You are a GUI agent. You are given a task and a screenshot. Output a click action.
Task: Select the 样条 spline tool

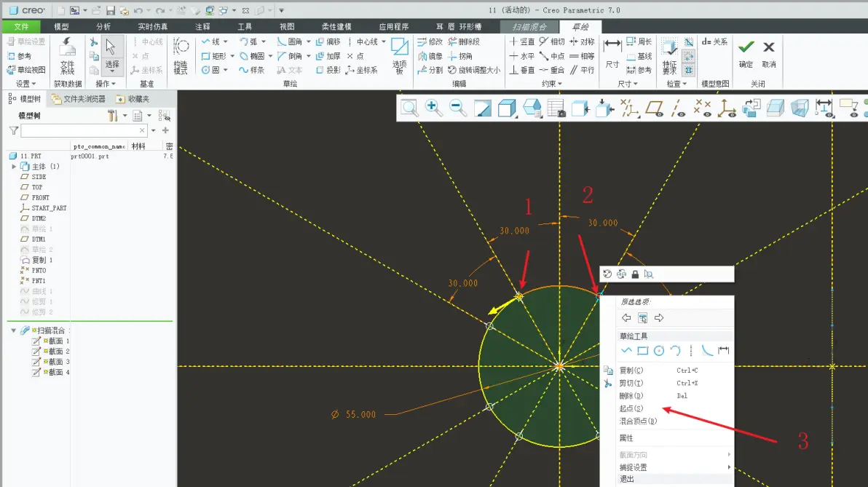tap(251, 70)
